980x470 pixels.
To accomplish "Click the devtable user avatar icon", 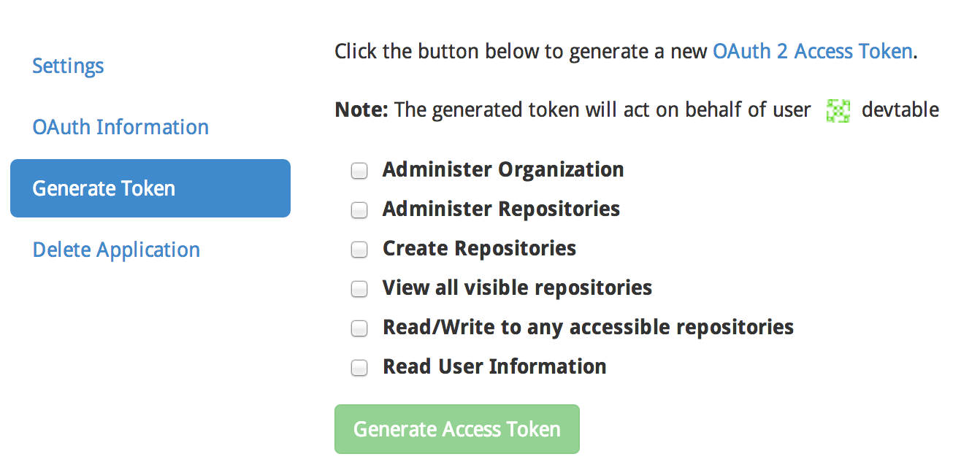I will pos(838,110).
